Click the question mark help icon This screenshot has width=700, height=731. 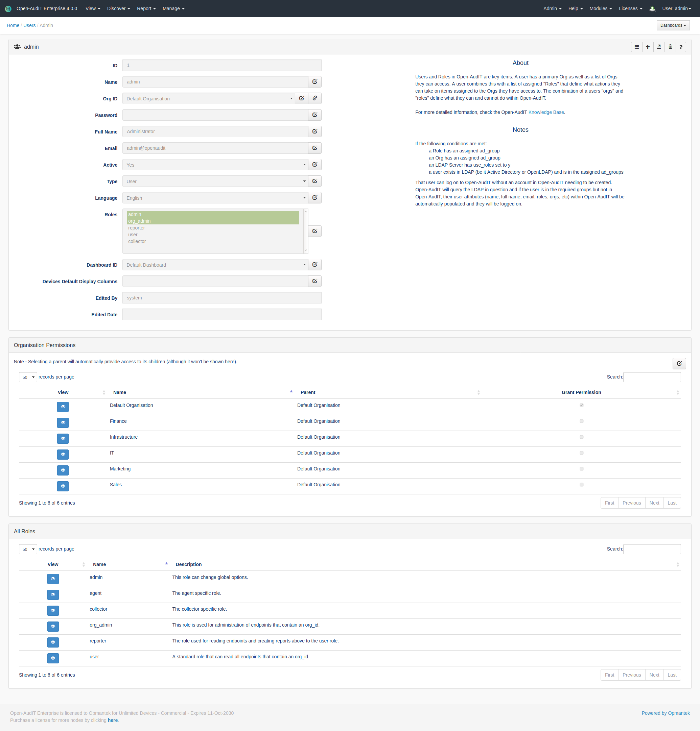tap(681, 47)
